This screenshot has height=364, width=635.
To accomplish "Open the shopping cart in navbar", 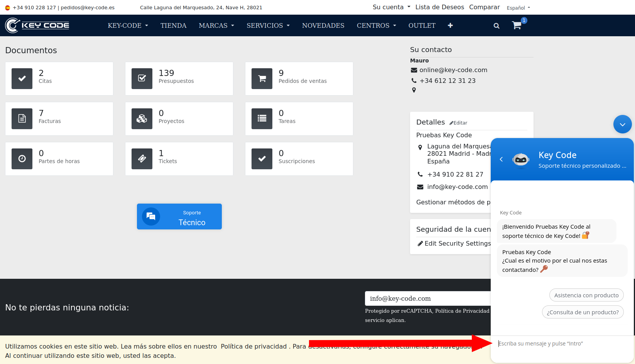I will click(517, 25).
